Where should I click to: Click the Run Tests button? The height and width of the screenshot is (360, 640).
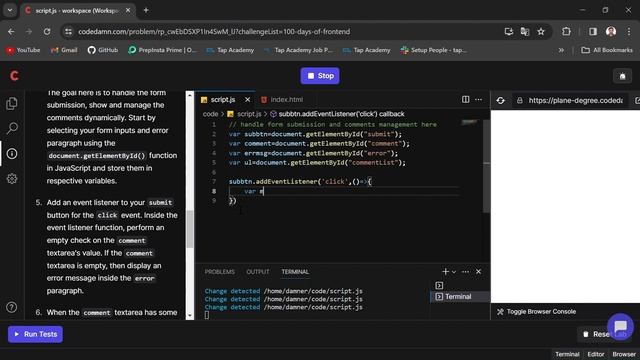pyautogui.click(x=36, y=334)
